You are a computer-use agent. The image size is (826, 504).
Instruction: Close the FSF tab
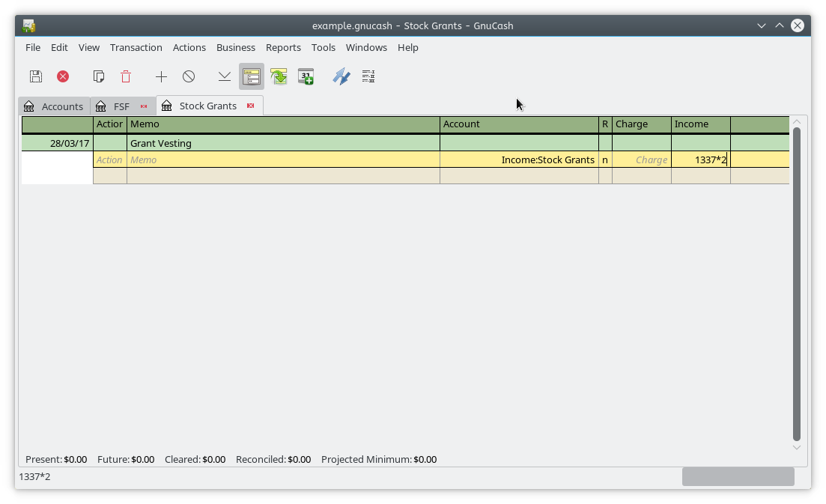[x=144, y=106]
